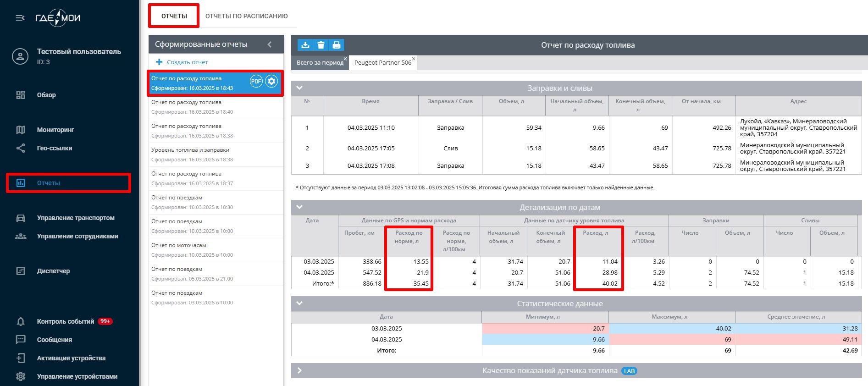Toggle sidebar with hamburger menu icon
This screenshot has width=868, height=386.
(20, 18)
